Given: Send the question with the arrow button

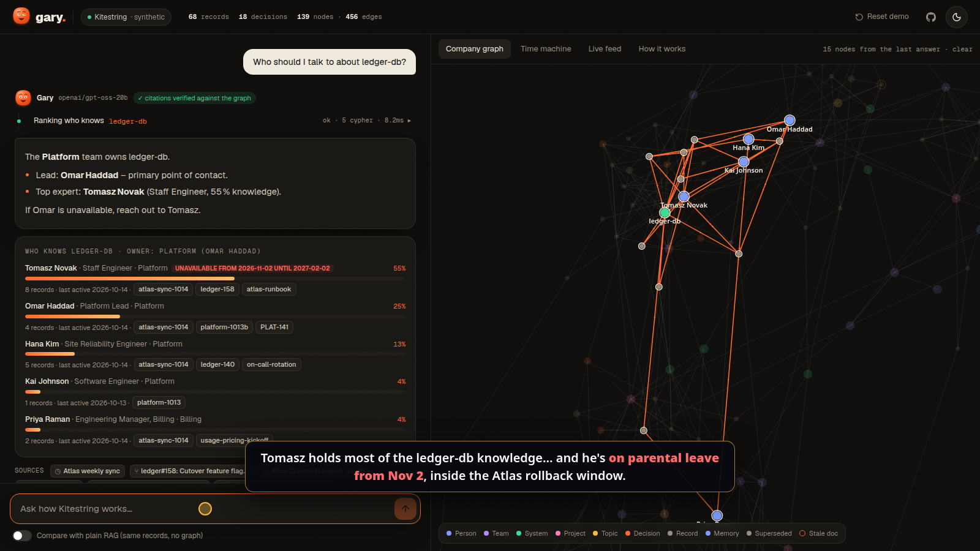Looking at the screenshot, I should (x=405, y=509).
